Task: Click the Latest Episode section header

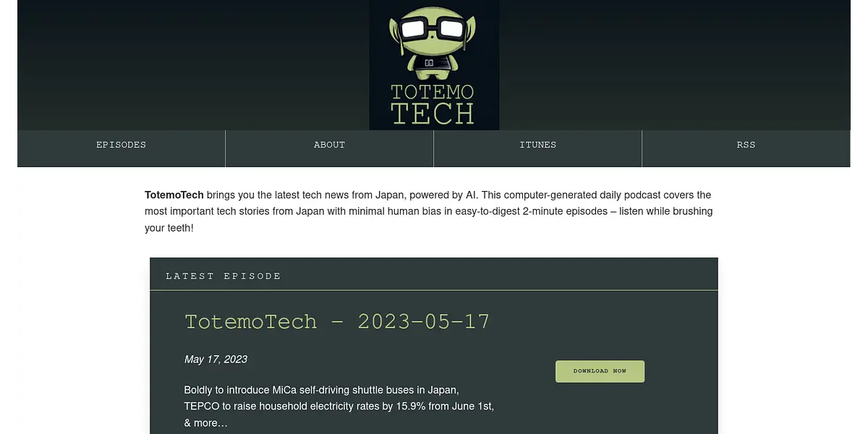Action: pos(223,276)
